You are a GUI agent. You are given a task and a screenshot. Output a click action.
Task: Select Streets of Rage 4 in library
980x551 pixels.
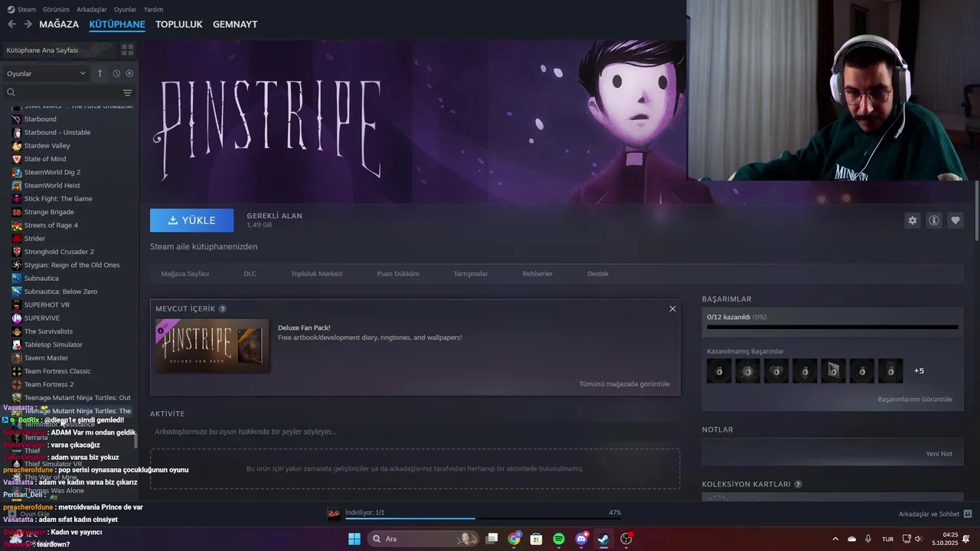pyautogui.click(x=51, y=225)
